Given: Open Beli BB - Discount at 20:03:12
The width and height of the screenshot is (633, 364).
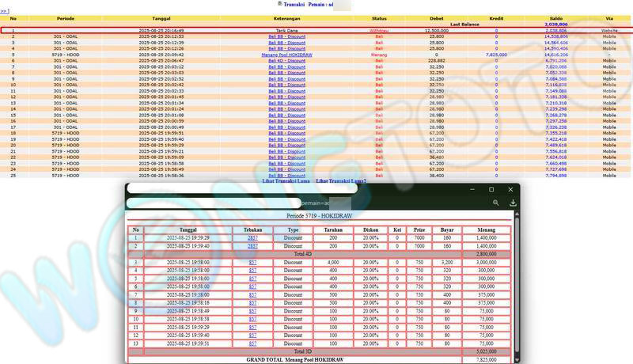Looking at the screenshot, I should [x=286, y=66].
